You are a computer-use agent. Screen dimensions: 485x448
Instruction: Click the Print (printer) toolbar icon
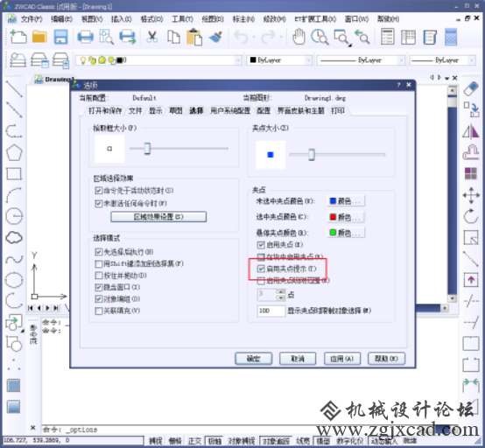click(x=85, y=37)
